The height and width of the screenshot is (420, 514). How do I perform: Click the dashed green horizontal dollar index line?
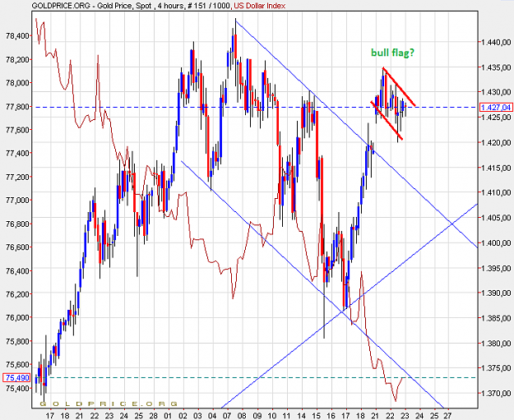tap(254, 378)
